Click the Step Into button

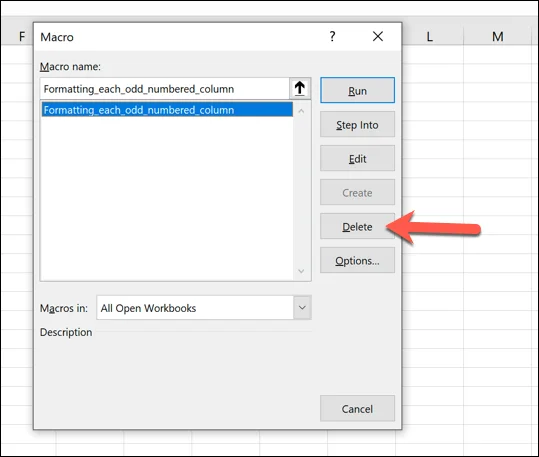pos(357,124)
